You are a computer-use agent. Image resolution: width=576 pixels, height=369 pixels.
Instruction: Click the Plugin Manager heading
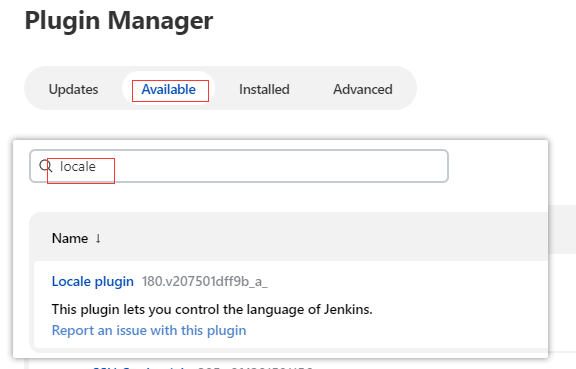click(119, 21)
